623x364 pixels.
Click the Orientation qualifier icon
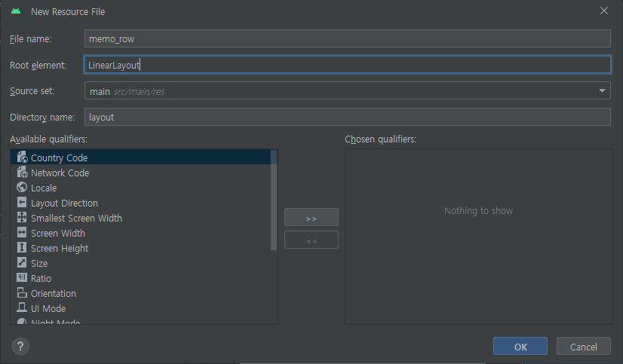click(22, 292)
